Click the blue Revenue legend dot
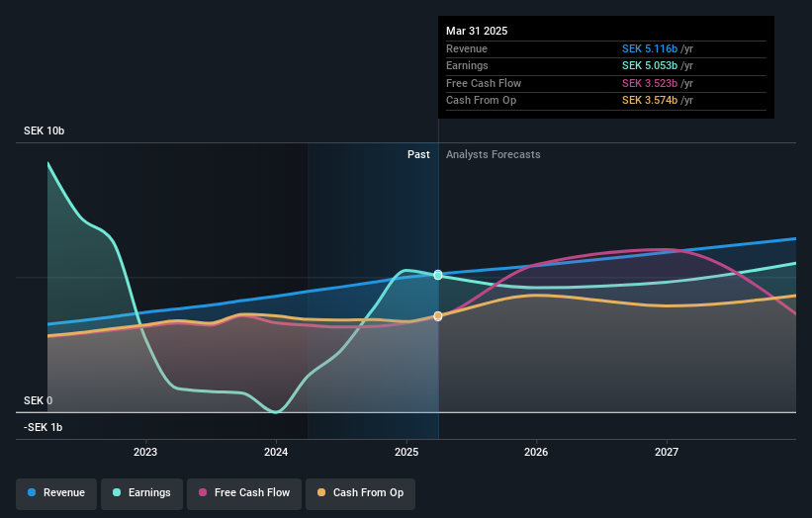 pos(32,492)
